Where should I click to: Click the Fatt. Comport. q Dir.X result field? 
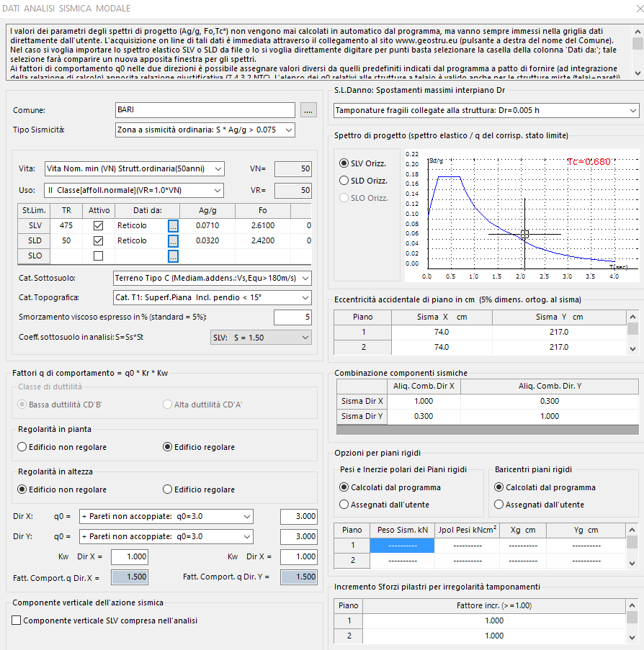[130, 577]
